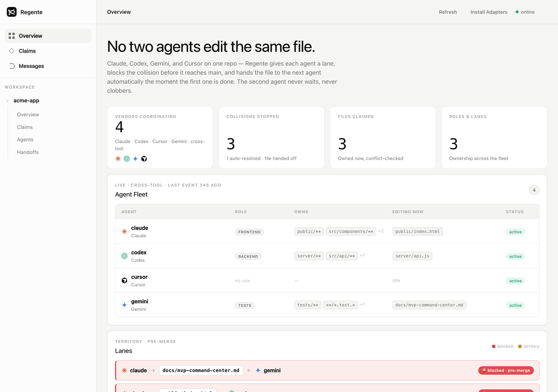Click the Agent Fleet count badge 4

[x=534, y=190]
